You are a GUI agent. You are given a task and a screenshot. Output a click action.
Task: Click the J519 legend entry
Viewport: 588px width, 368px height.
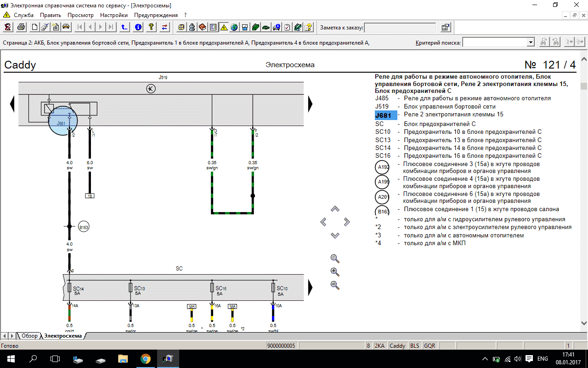tap(435, 106)
